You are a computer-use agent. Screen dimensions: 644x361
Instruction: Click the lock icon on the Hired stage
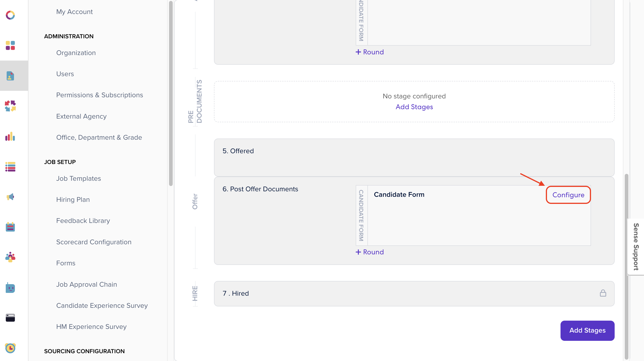pyautogui.click(x=603, y=293)
